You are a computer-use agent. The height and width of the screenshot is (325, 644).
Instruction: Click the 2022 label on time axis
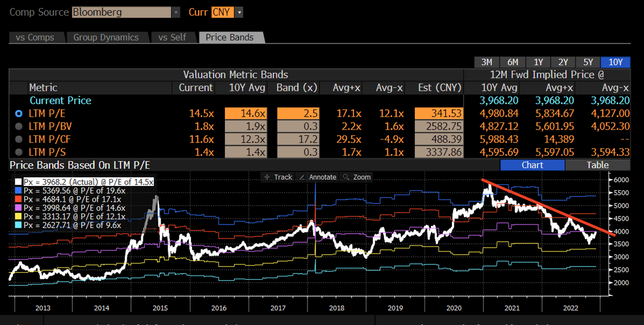(570, 308)
